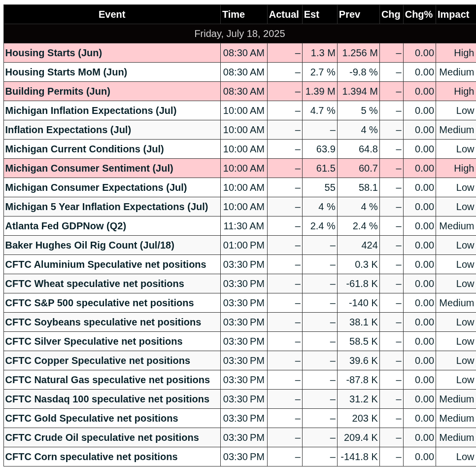Click the Chg% column header
Screen dimensions: 476x468
click(x=419, y=14)
